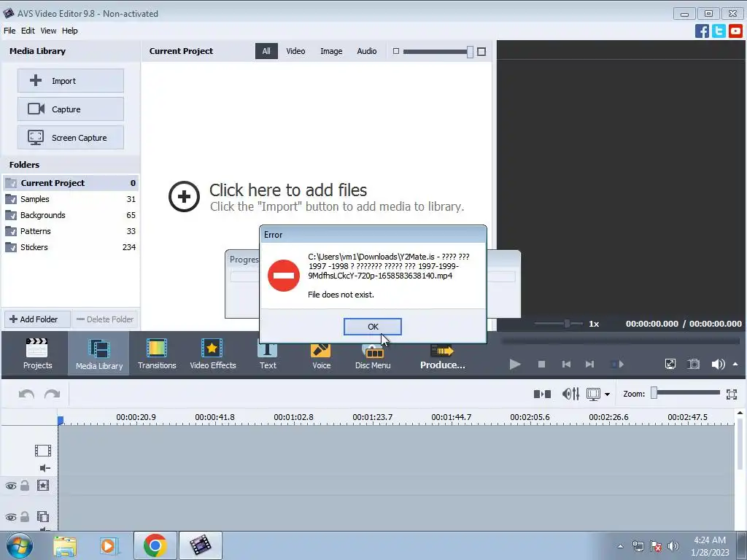Image resolution: width=747 pixels, height=560 pixels.
Task: Open the Voice recording section
Action: coord(321,356)
